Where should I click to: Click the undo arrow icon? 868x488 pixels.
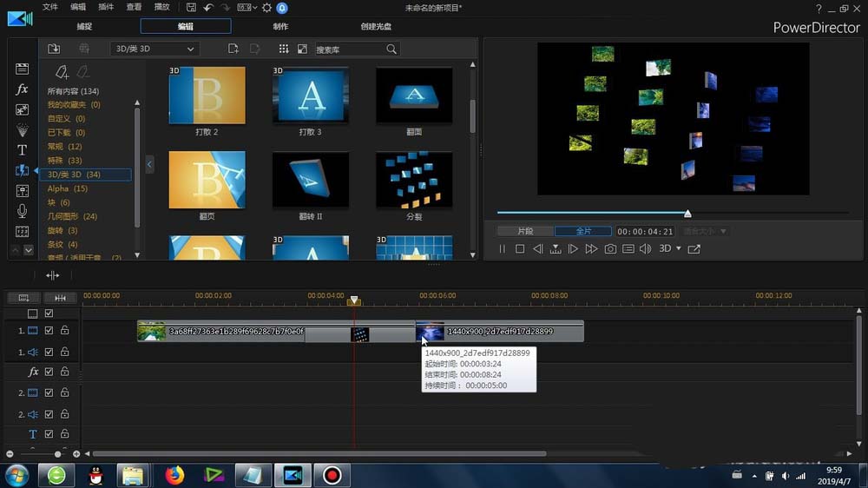[208, 7]
